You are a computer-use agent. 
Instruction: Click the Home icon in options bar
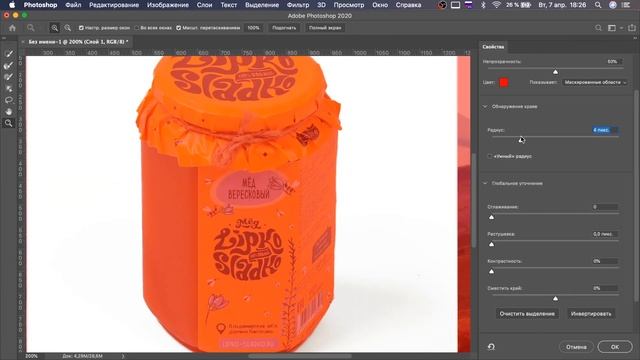click(x=12, y=28)
